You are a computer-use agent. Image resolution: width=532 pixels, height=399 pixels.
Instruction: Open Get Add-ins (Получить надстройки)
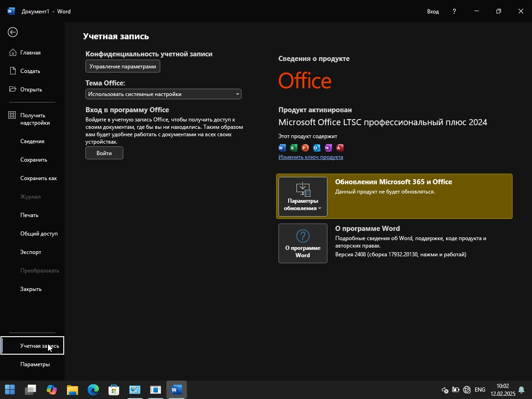[x=35, y=119]
